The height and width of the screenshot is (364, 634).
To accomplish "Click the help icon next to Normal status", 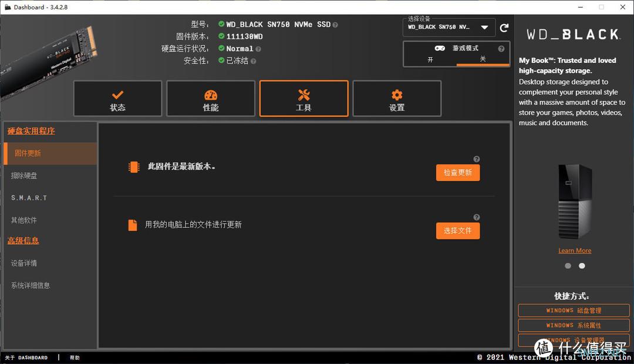I will click(x=258, y=49).
